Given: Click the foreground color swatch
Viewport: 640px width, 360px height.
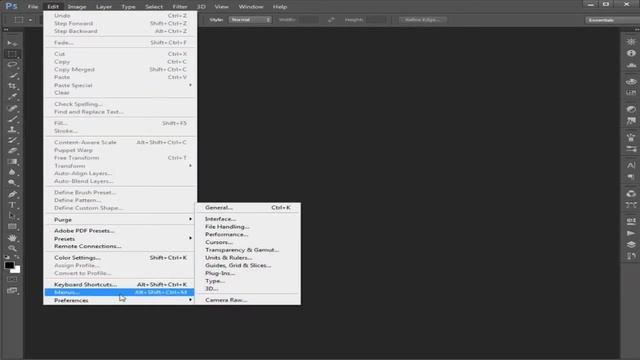Looking at the screenshot, I should point(9,265).
